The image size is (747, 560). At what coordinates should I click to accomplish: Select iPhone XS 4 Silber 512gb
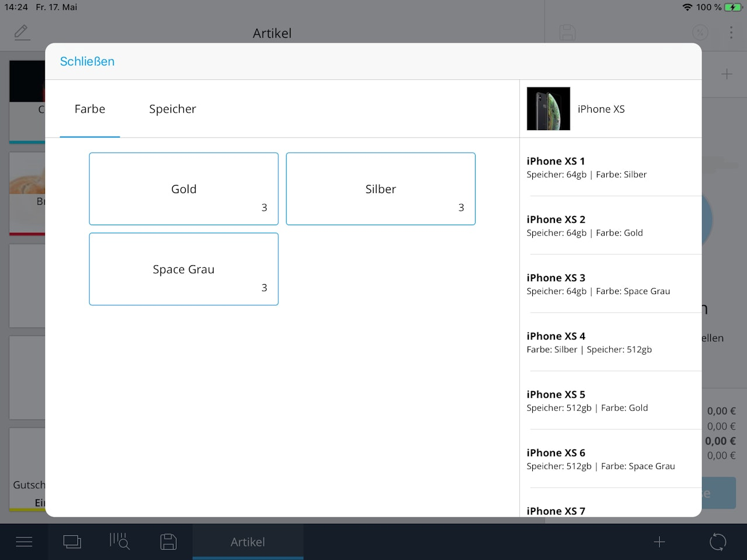(x=610, y=342)
